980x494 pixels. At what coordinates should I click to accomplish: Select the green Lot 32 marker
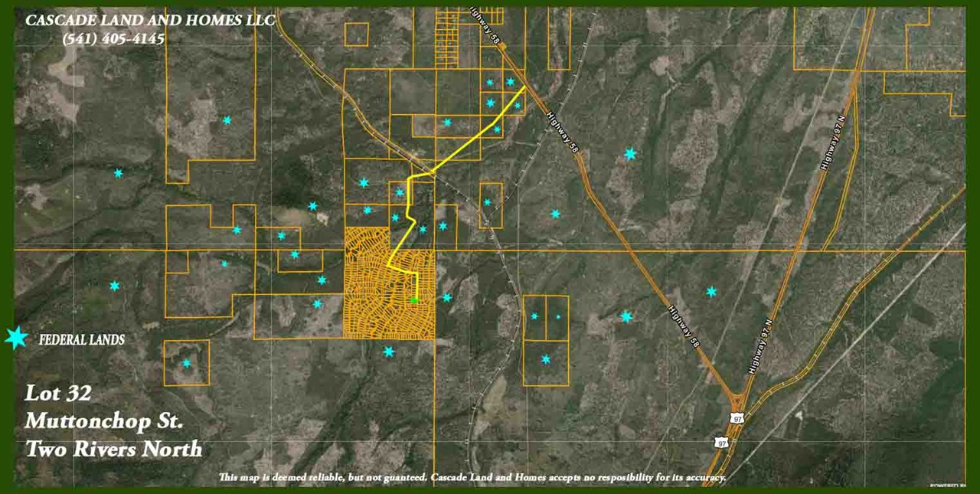coord(414,300)
